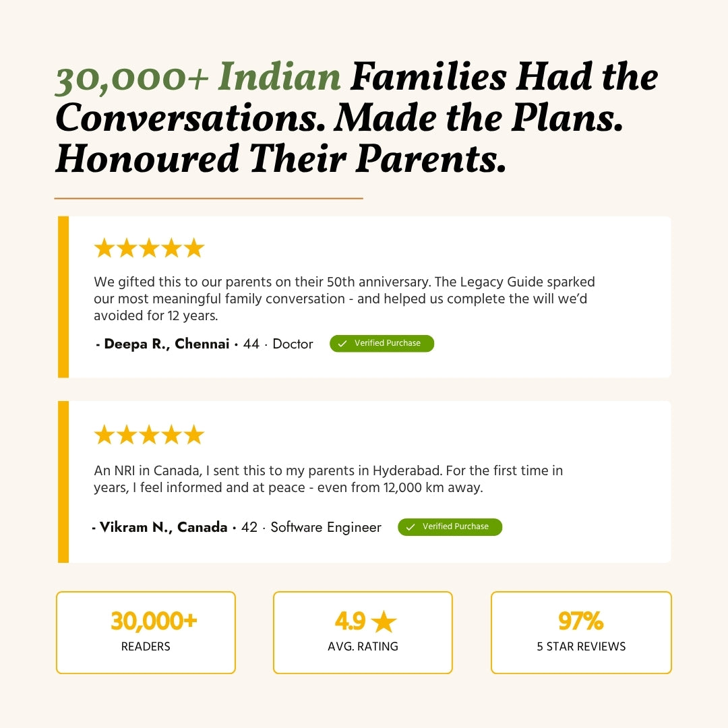The width and height of the screenshot is (728, 728).
Task: Open the 30,000+ Readers stat box
Action: (x=146, y=632)
